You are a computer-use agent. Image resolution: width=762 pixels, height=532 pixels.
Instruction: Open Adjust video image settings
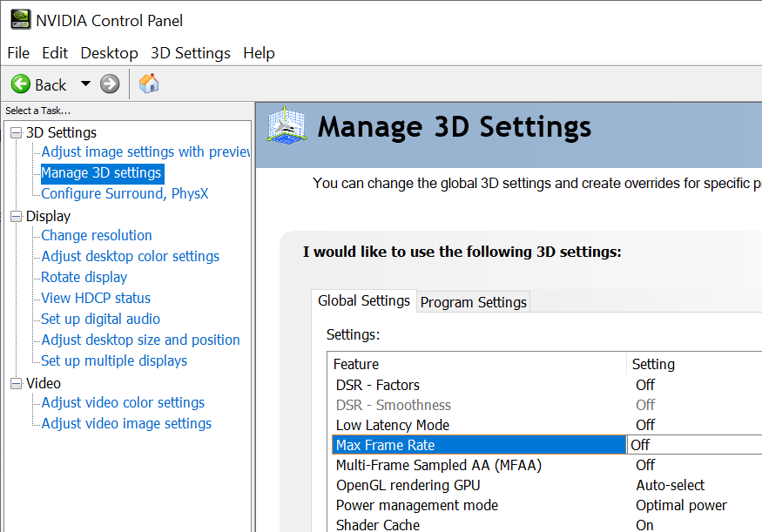pos(126,424)
